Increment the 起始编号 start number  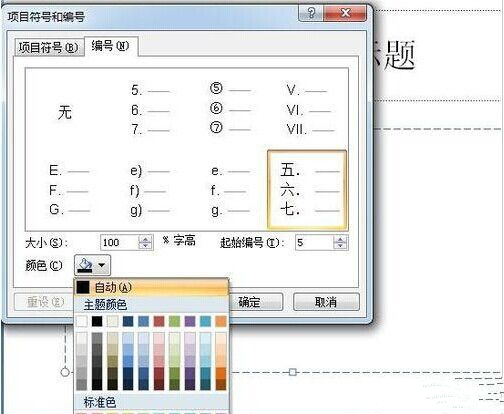[340, 239]
